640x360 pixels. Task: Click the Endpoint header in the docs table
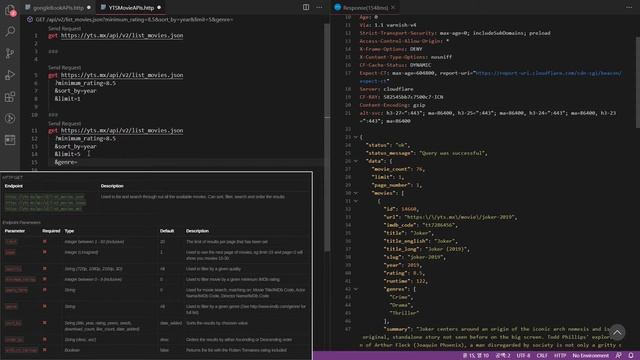click(14, 186)
